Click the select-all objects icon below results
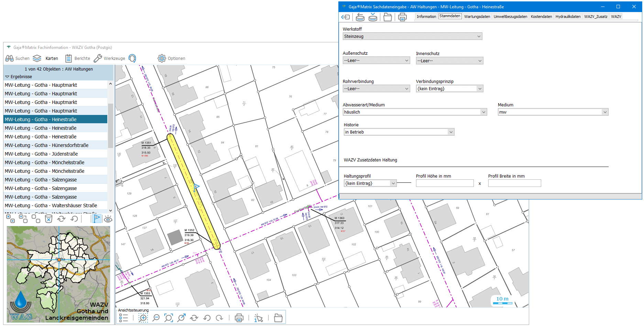Viewport: 644px width, 327px height. coord(10,219)
